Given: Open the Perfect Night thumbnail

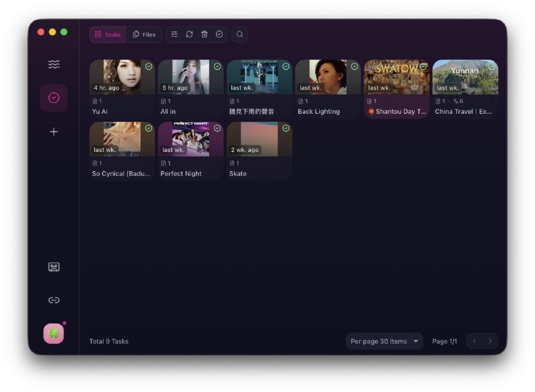Looking at the screenshot, I should (191, 139).
